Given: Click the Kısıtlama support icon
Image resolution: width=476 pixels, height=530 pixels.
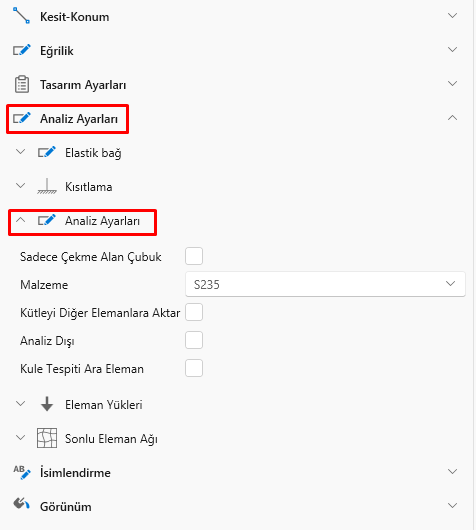Looking at the screenshot, I should [47, 186].
